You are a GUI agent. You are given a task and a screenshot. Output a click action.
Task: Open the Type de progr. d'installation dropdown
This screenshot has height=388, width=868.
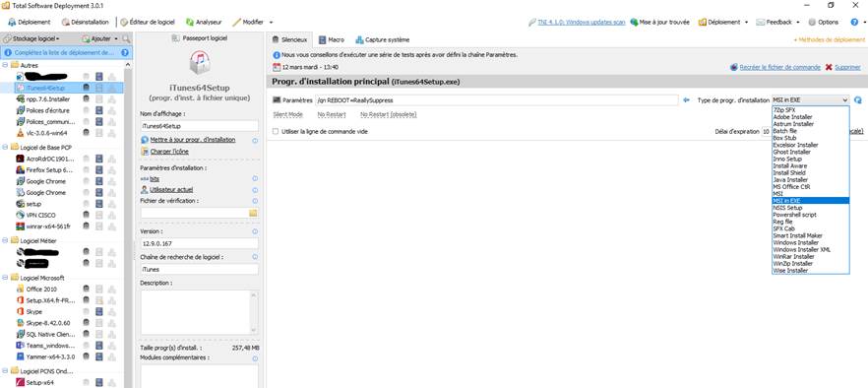point(810,100)
